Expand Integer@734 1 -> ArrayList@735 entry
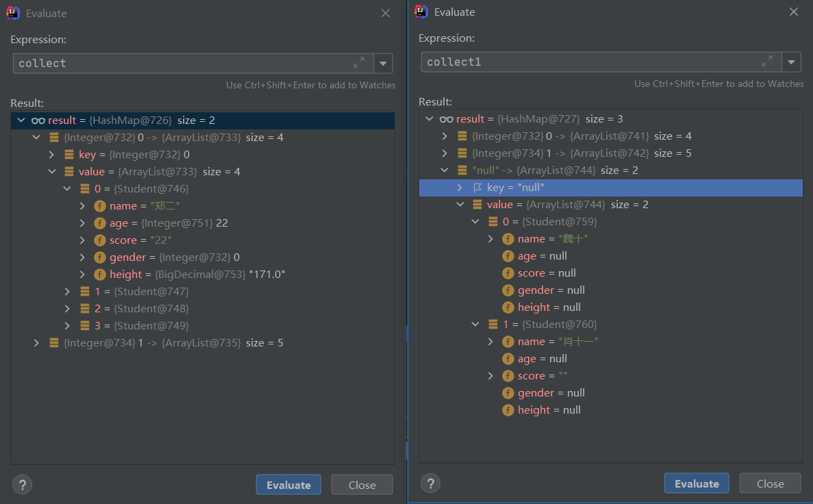This screenshot has height=504, width=813. (x=36, y=343)
